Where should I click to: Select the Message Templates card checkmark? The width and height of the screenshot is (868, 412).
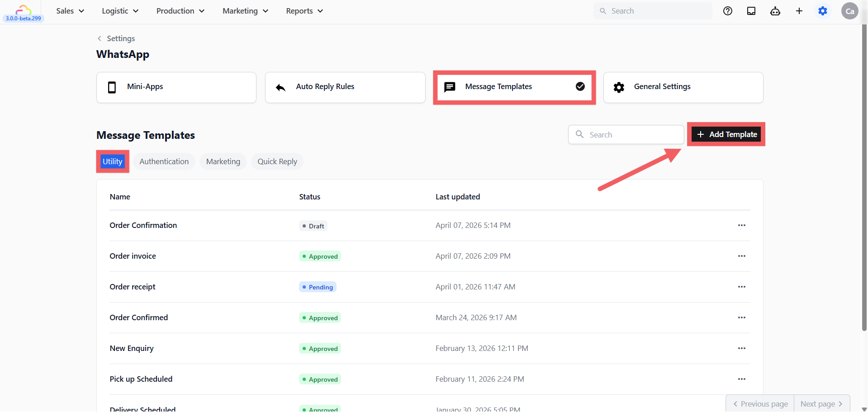coord(580,86)
